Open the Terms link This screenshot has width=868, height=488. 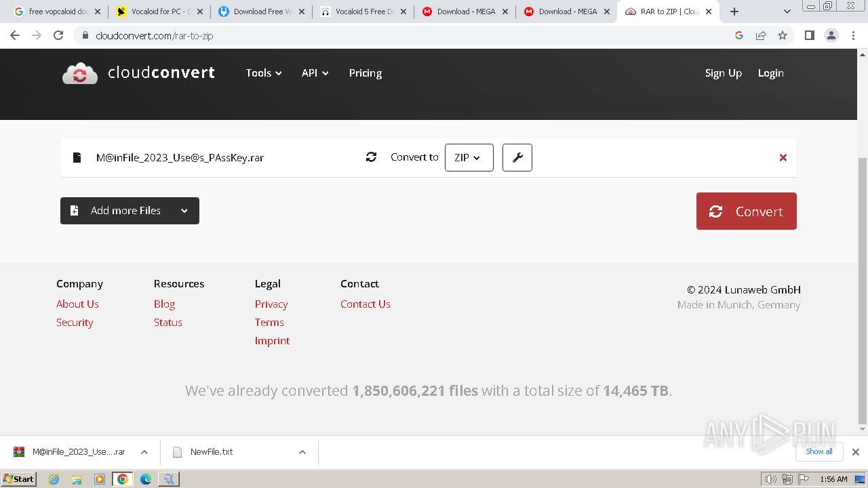pyautogui.click(x=269, y=322)
